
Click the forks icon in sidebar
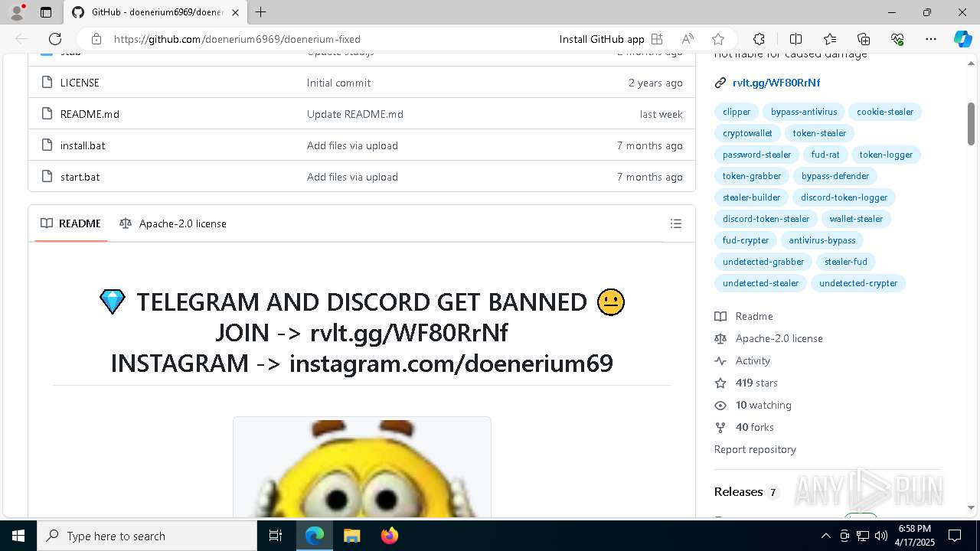click(720, 427)
